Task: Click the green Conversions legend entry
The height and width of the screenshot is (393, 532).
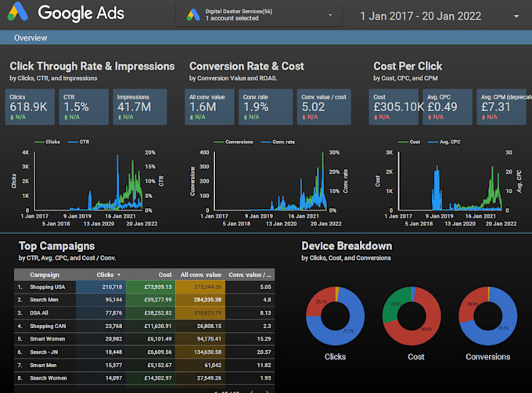Action: point(233,142)
